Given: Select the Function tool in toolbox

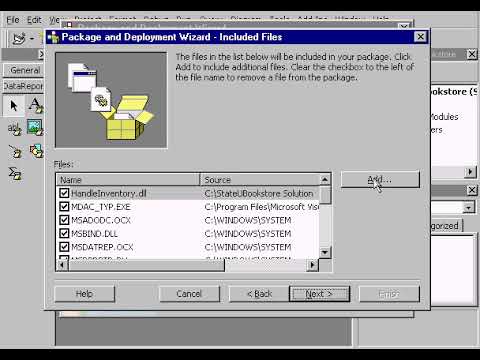Looking at the screenshot, I should 15,173.
